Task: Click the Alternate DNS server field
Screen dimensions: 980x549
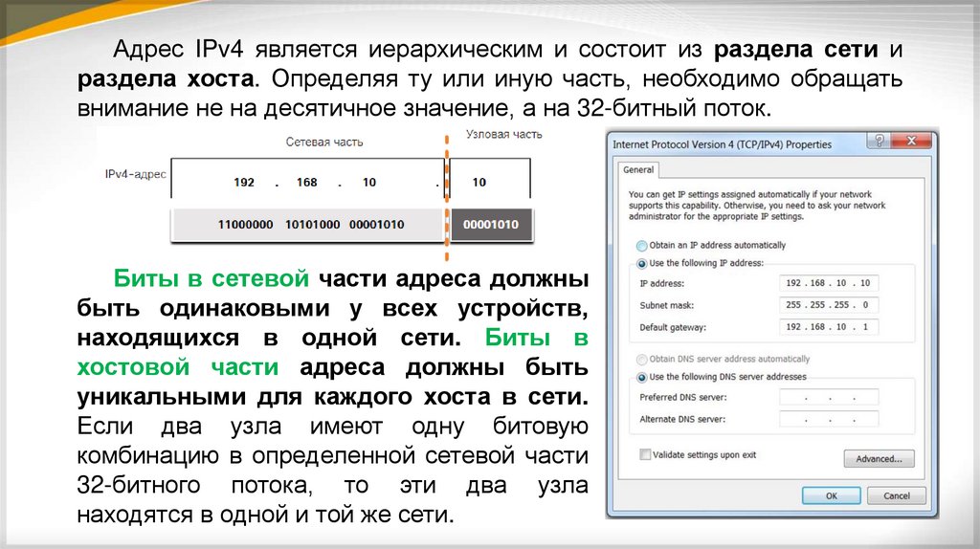Action: pyautogui.click(x=829, y=419)
